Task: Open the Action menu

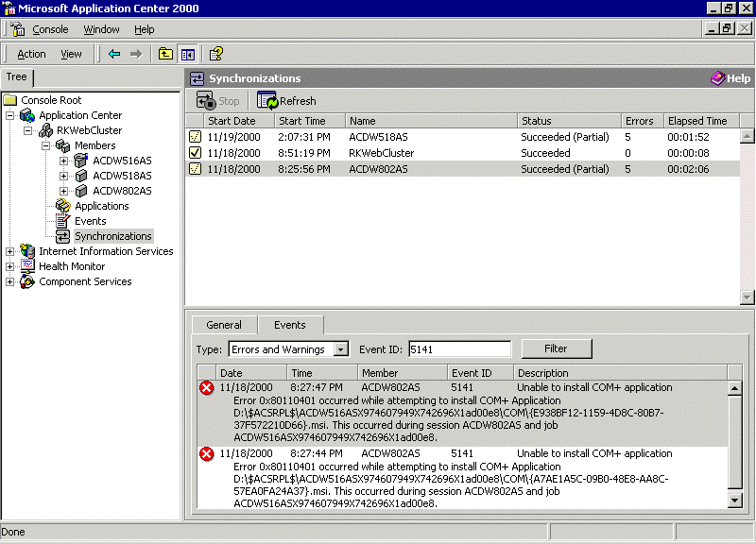Action: tap(31, 54)
